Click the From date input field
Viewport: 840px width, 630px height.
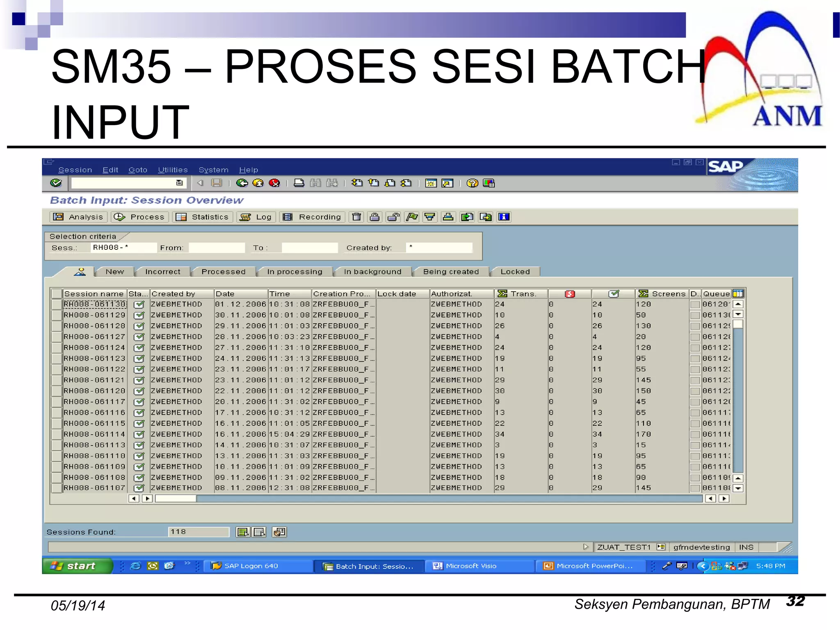(x=217, y=248)
